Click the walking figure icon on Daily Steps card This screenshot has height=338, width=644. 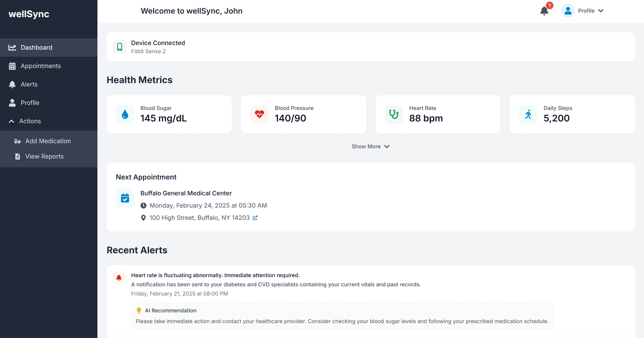(528, 114)
